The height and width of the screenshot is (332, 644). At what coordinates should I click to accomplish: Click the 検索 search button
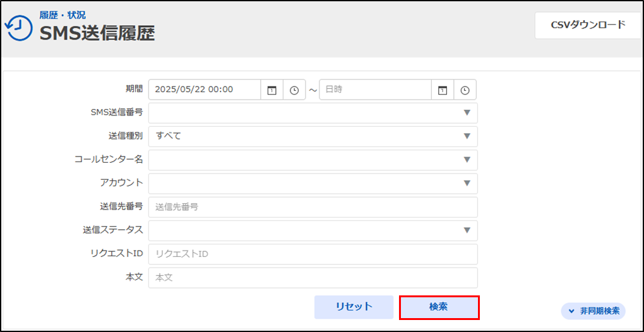coord(439,307)
